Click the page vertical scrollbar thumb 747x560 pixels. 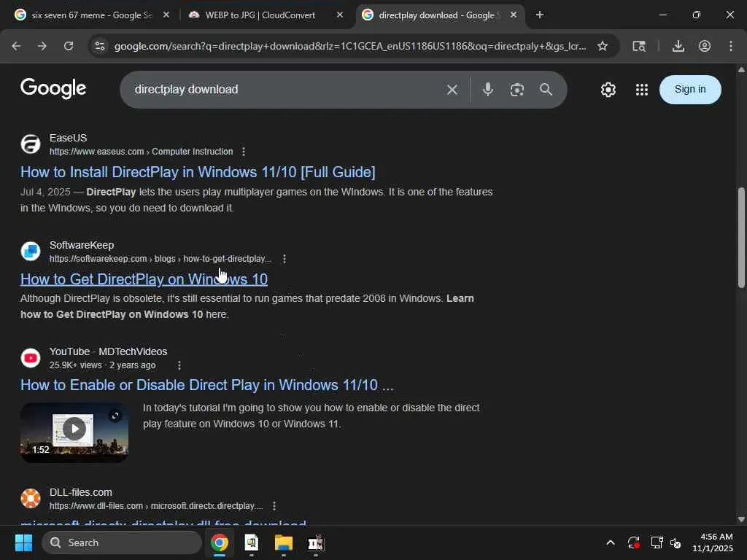pos(741,238)
